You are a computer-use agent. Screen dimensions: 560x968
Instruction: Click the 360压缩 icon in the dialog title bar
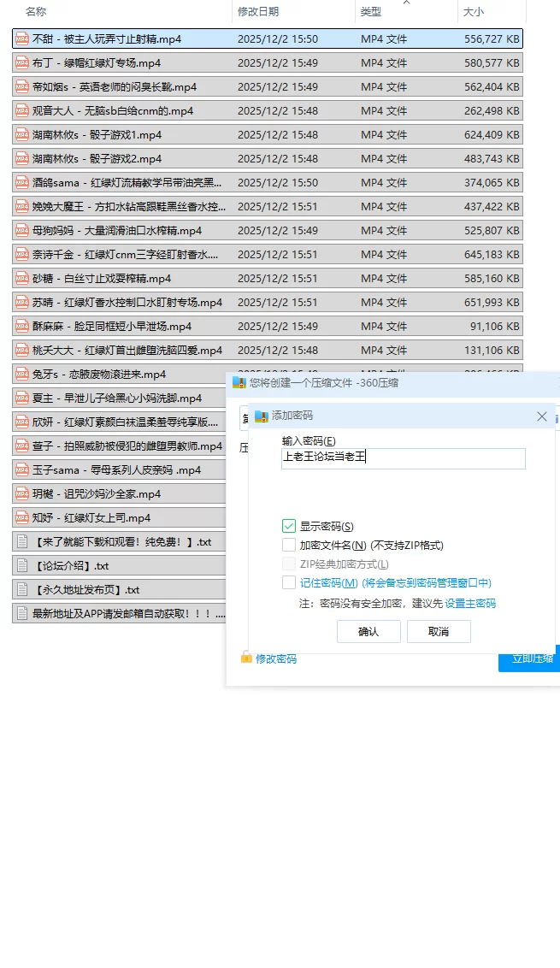[x=239, y=383]
